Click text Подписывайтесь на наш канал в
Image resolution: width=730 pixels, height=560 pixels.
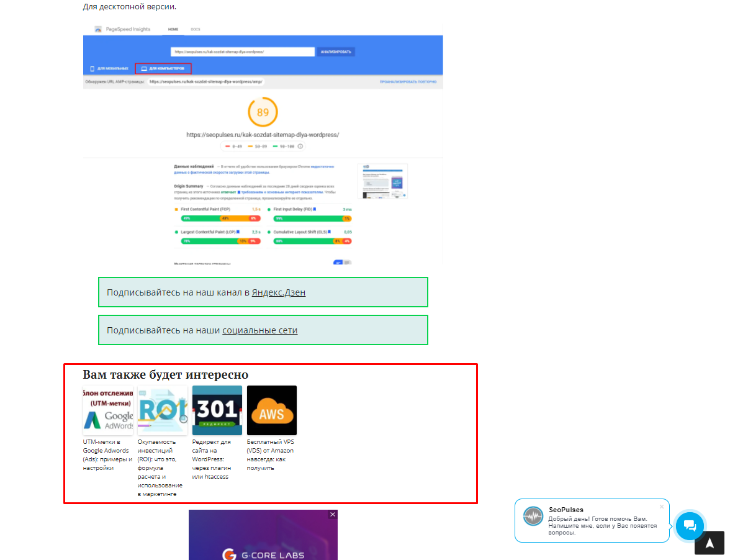pos(178,292)
